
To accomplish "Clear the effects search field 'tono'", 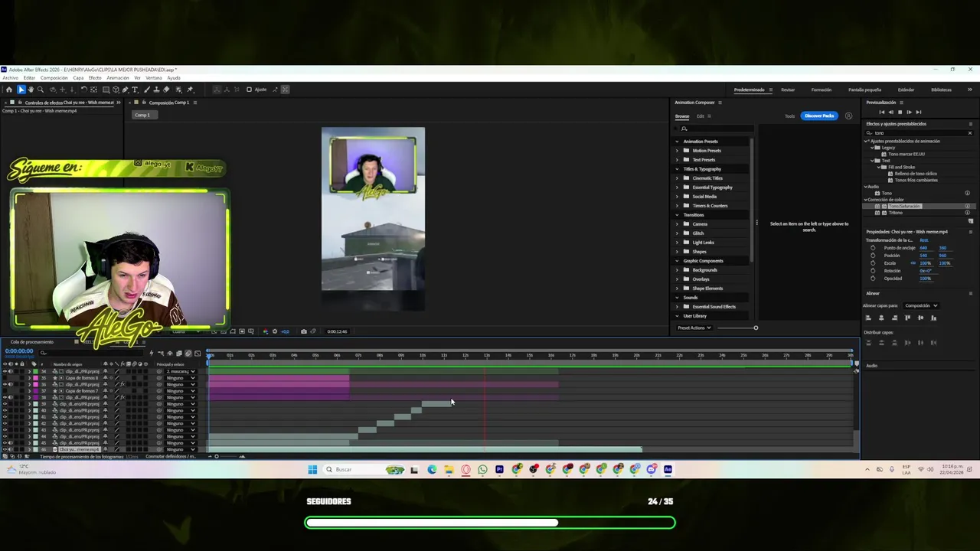I will pos(970,133).
